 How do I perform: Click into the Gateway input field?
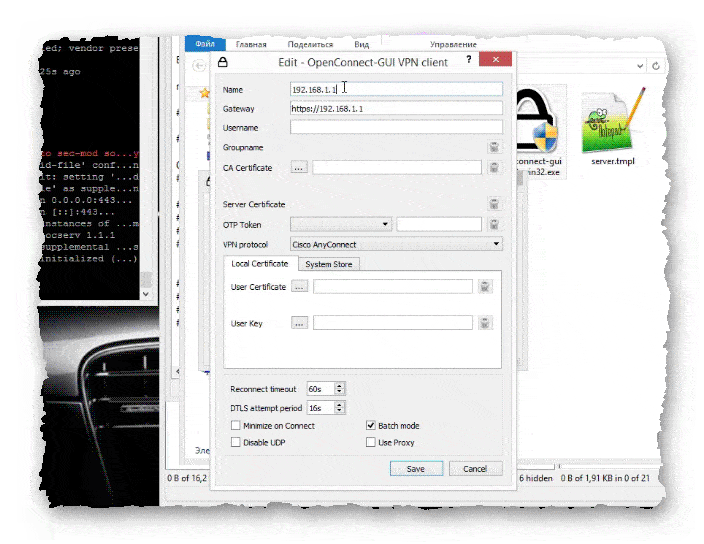(396, 108)
